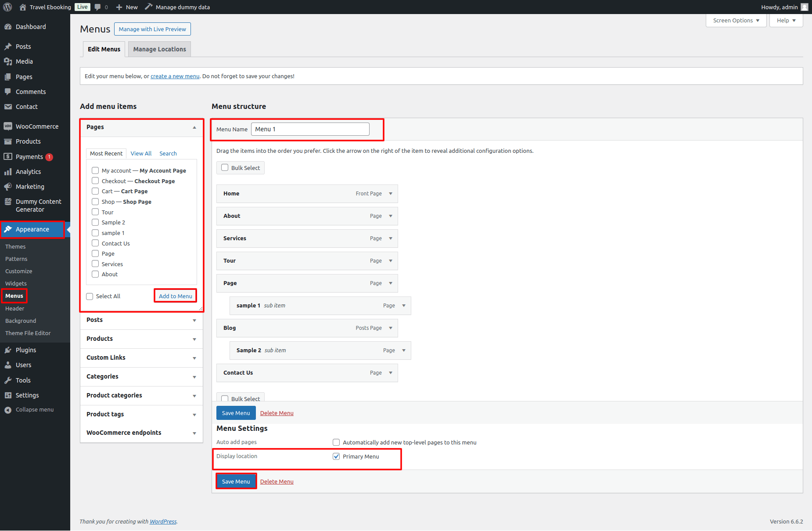This screenshot has width=812, height=531.
Task: Enable automatically add new top-level pages
Action: tap(336, 442)
